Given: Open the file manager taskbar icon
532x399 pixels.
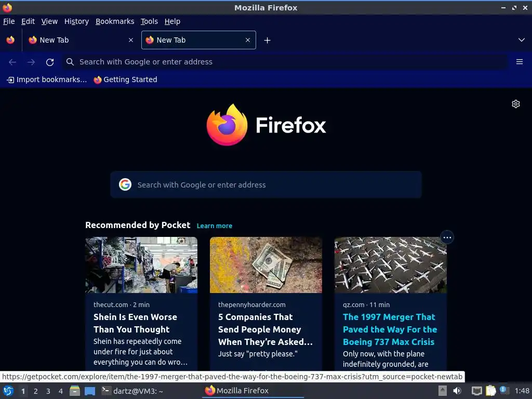Looking at the screenshot, I should [75, 391].
